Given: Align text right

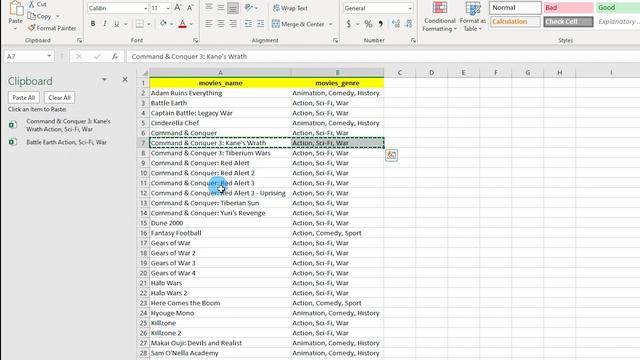Looking at the screenshot, I should coord(233,24).
